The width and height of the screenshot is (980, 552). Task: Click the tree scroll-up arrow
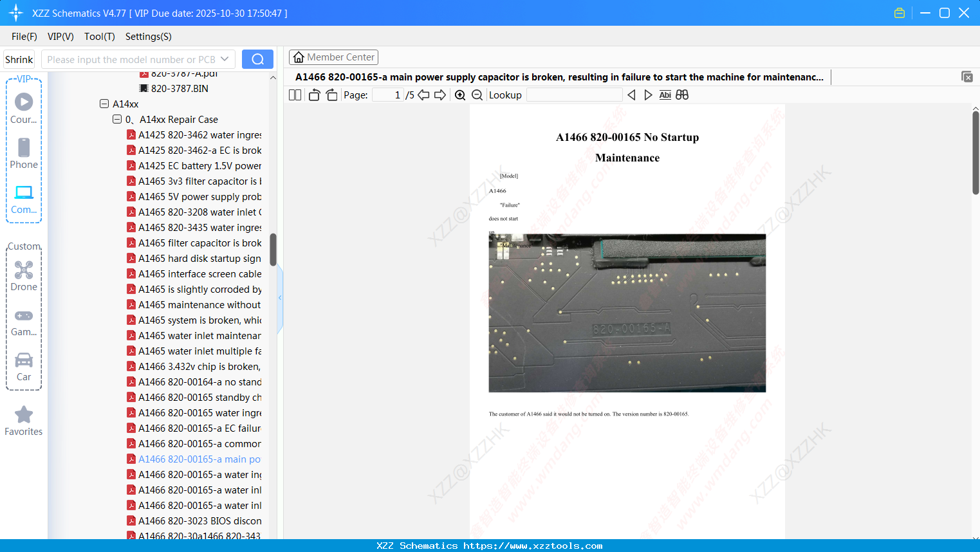273,77
